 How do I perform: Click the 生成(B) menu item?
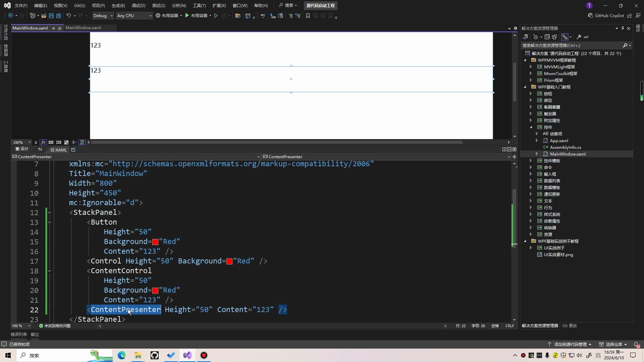[x=118, y=5]
